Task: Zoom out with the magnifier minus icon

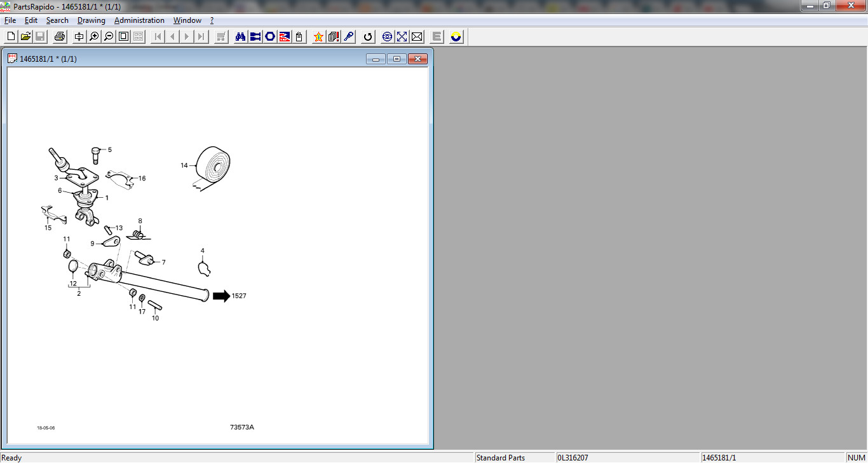Action: coord(109,36)
